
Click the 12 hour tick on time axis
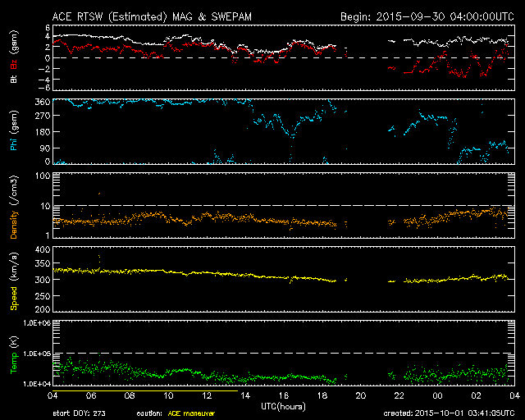coord(206,396)
